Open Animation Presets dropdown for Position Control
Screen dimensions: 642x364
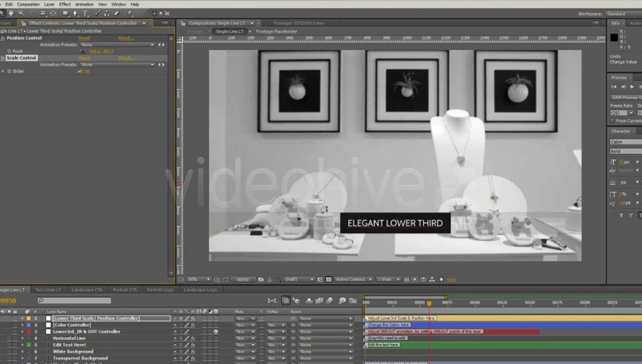click(117, 44)
